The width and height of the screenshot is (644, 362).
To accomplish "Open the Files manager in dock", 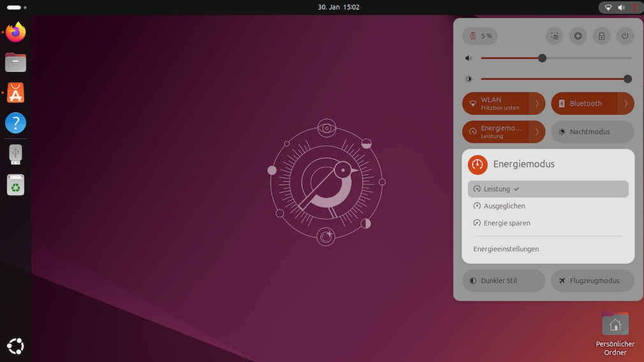I will pyautogui.click(x=16, y=62).
